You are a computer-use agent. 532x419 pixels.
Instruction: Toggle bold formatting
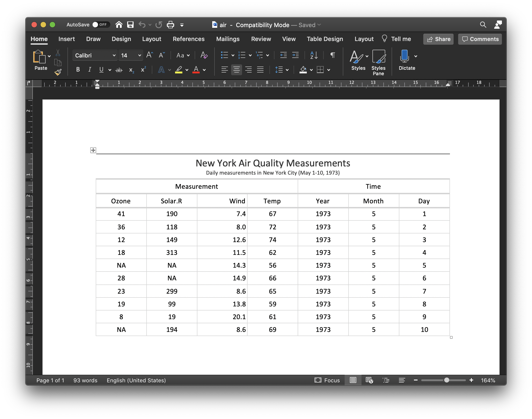(78, 70)
